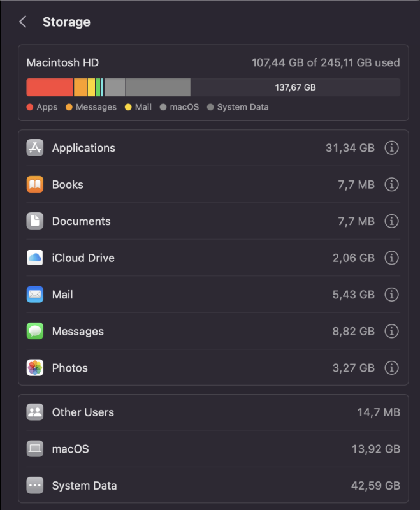Open Photos storage info button

point(391,368)
